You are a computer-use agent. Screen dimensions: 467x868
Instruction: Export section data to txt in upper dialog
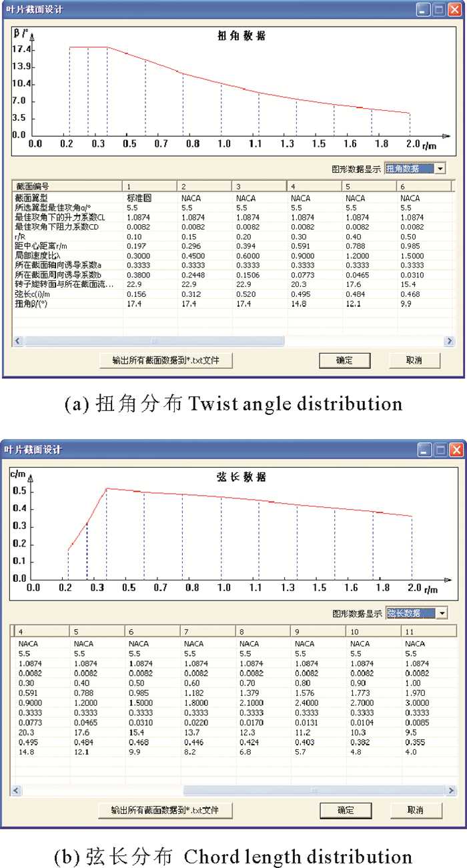[x=166, y=360]
